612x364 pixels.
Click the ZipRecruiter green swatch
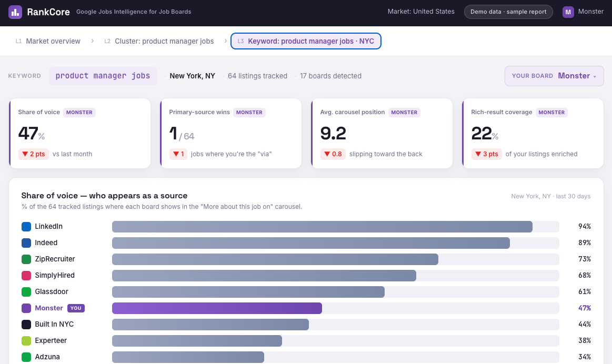(26, 259)
